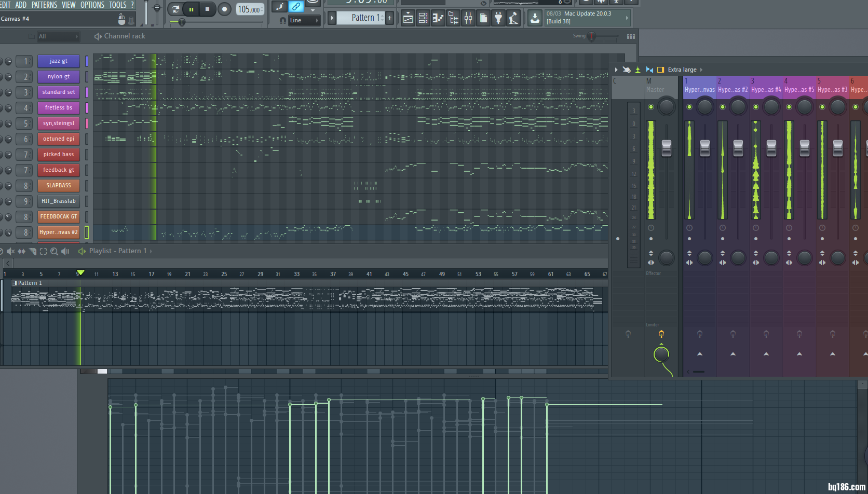
Task: Mute mixer track 5 Hype..as #3
Action: tap(822, 107)
